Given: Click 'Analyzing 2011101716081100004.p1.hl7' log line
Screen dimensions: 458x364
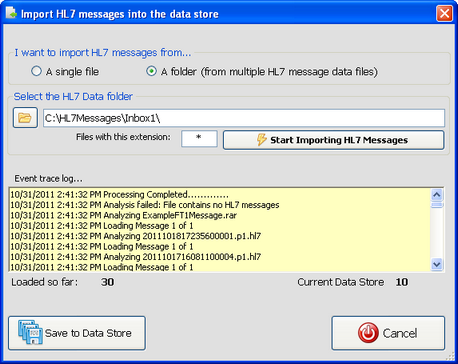Looking at the screenshot, I should [135, 257].
